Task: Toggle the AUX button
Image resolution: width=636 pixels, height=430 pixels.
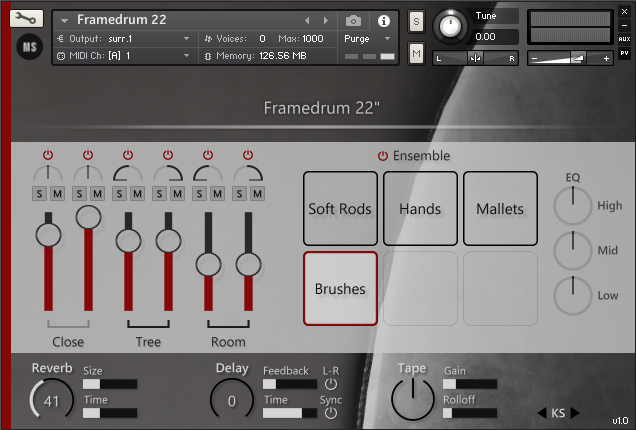Action: coord(624,39)
